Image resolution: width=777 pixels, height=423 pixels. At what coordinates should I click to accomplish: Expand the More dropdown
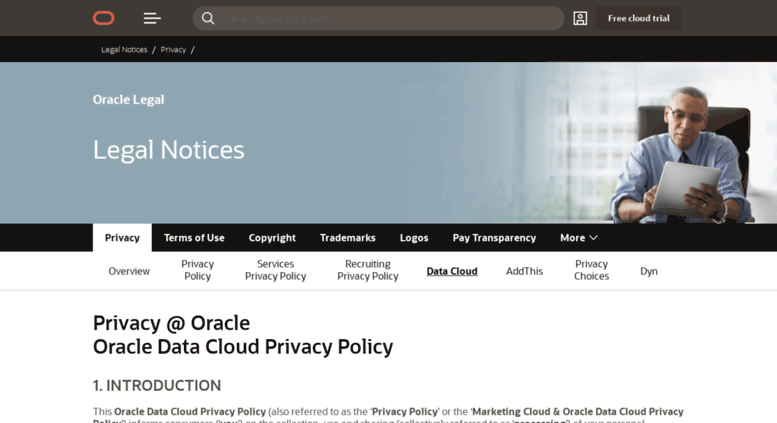tap(579, 238)
